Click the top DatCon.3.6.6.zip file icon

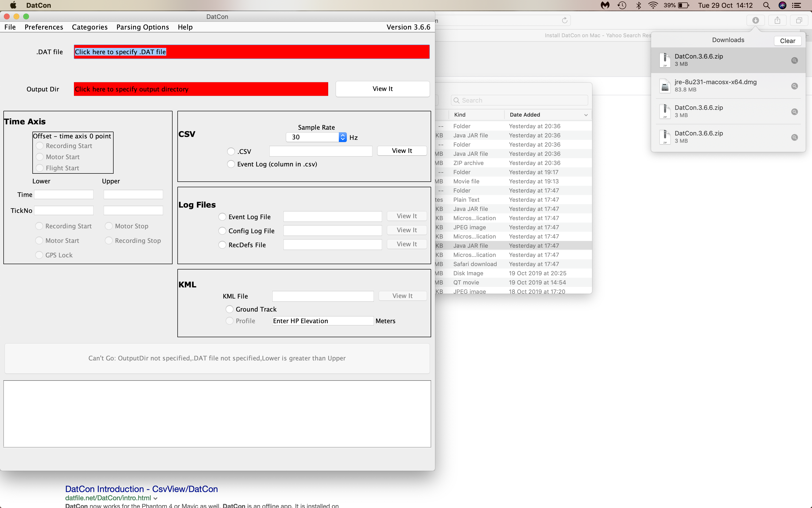(x=665, y=60)
